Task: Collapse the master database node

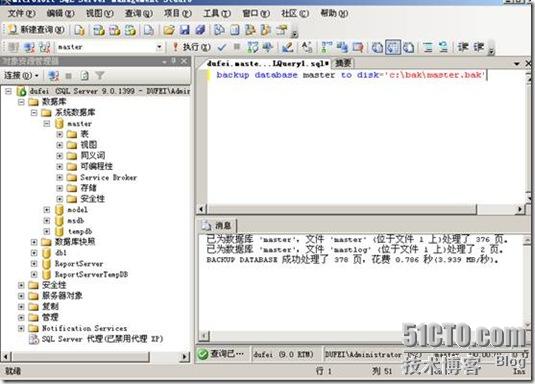Action: coord(47,124)
